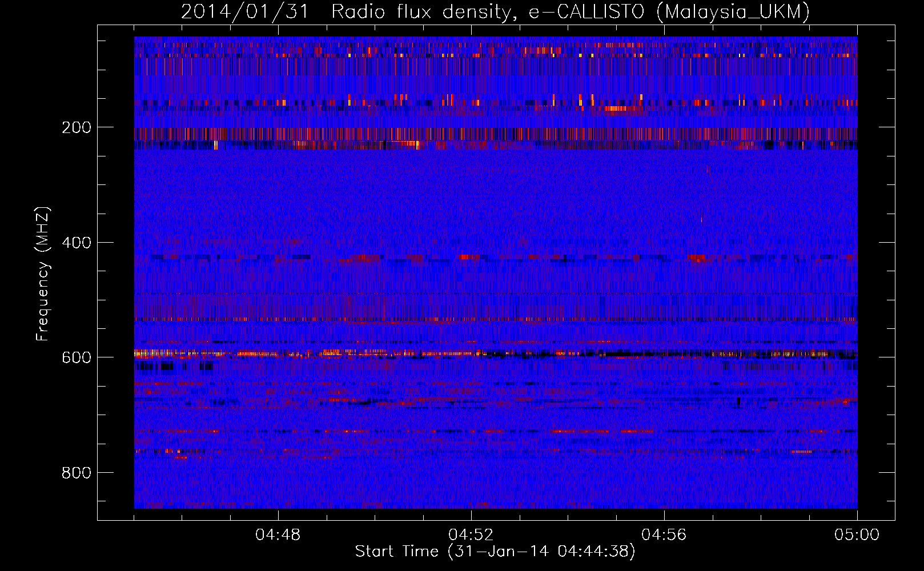Click the 400 frequency tick label
The image size is (924, 571).
[x=77, y=243]
